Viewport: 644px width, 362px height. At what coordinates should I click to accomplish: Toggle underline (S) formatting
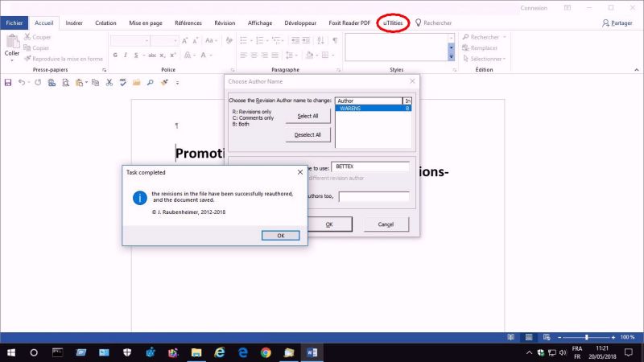click(136, 55)
